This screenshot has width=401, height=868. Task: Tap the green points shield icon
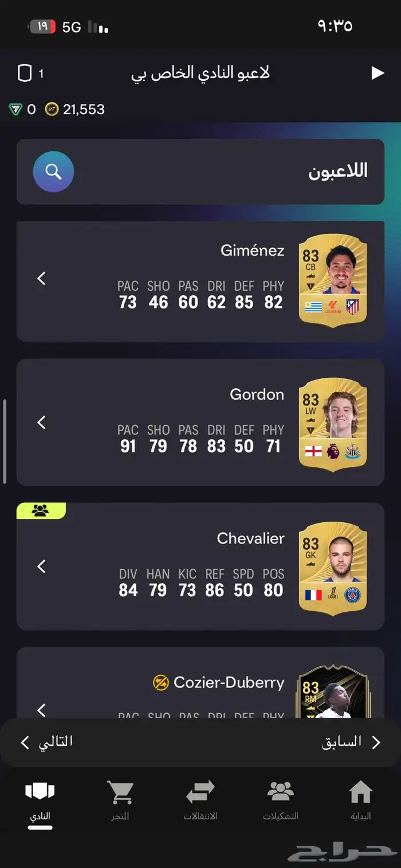click(x=15, y=110)
